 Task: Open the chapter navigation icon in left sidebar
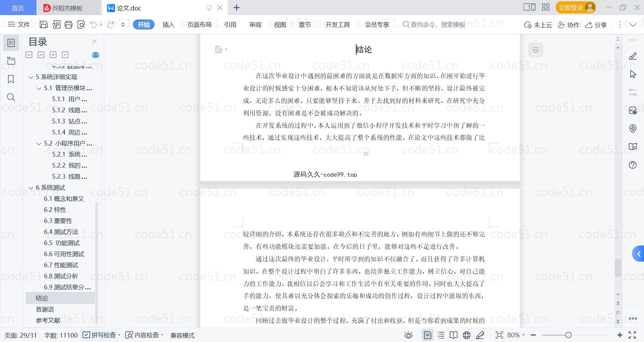11,61
